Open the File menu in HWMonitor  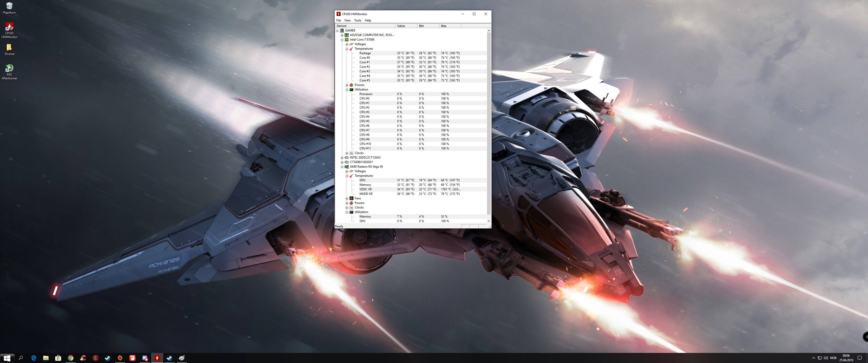(338, 20)
